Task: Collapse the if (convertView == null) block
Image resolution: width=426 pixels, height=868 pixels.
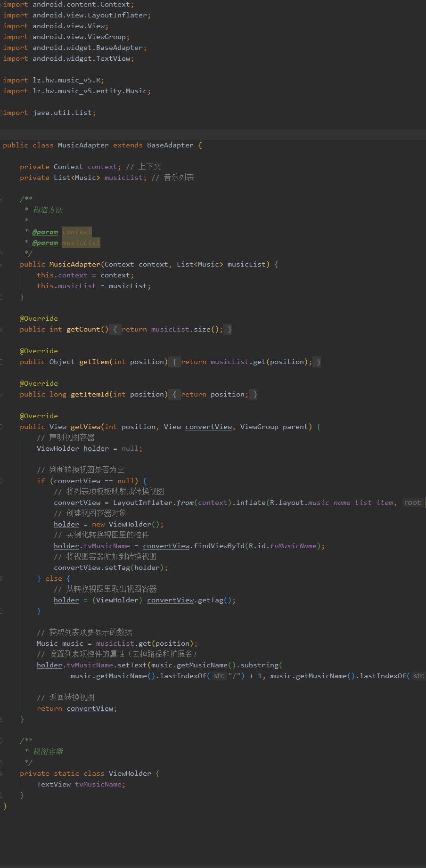Action: pyautogui.click(x=1, y=481)
